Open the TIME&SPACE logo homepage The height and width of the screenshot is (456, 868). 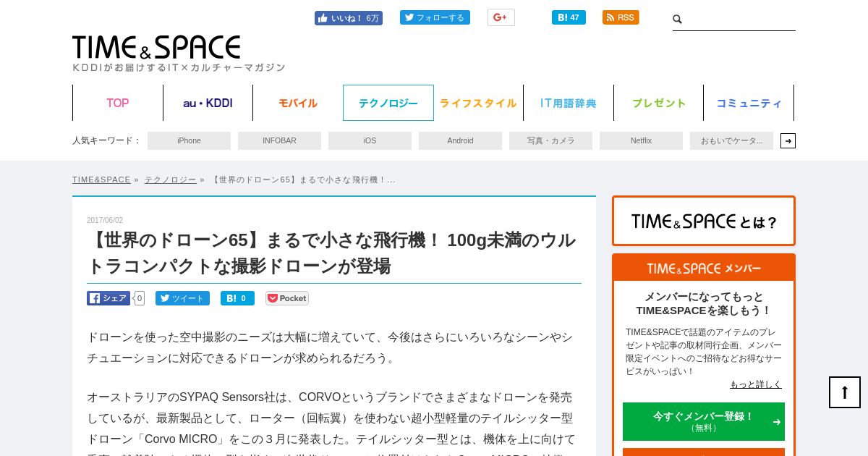tap(156, 48)
